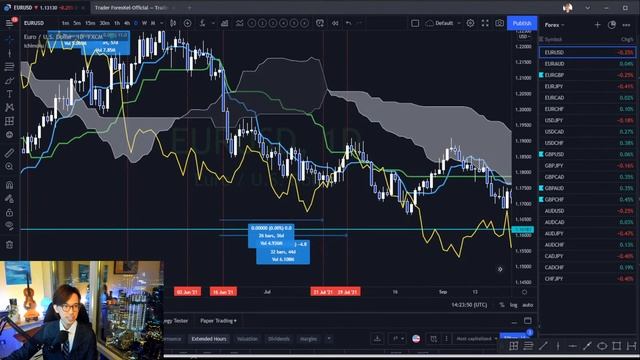Open prediction and measurement tools
Image resolution: width=640 pixels, height=360 pixels.
pos(9,121)
